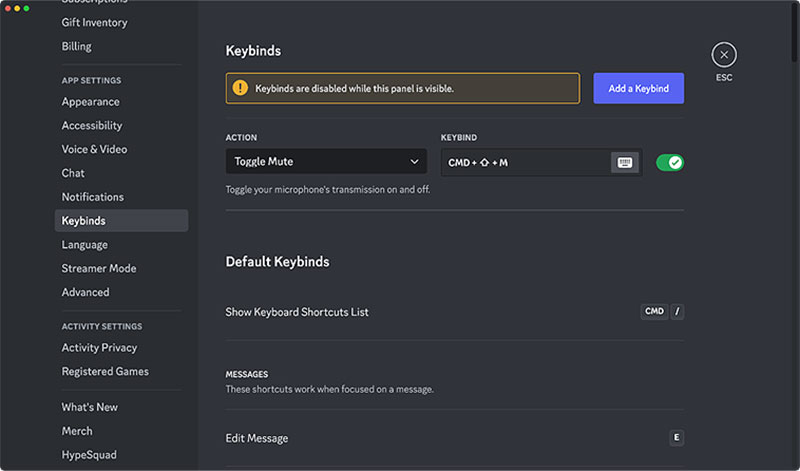The height and width of the screenshot is (471, 800).
Task: Disable the Toggle Mute keybind switch
Action: click(669, 162)
